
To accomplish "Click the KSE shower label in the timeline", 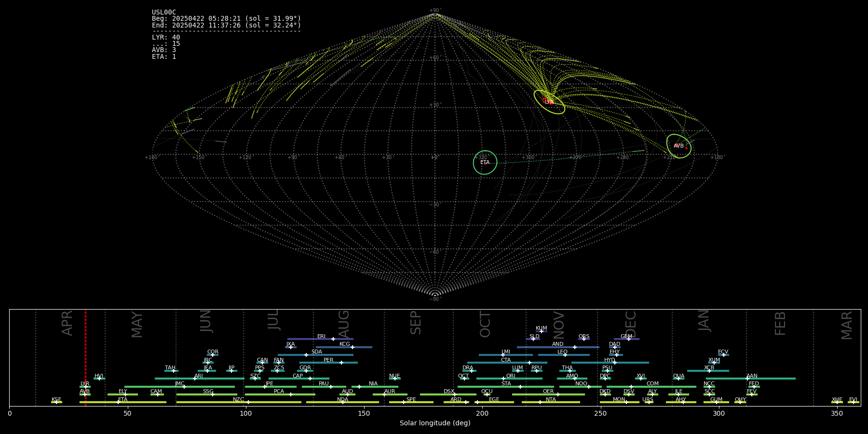I will point(56,400).
